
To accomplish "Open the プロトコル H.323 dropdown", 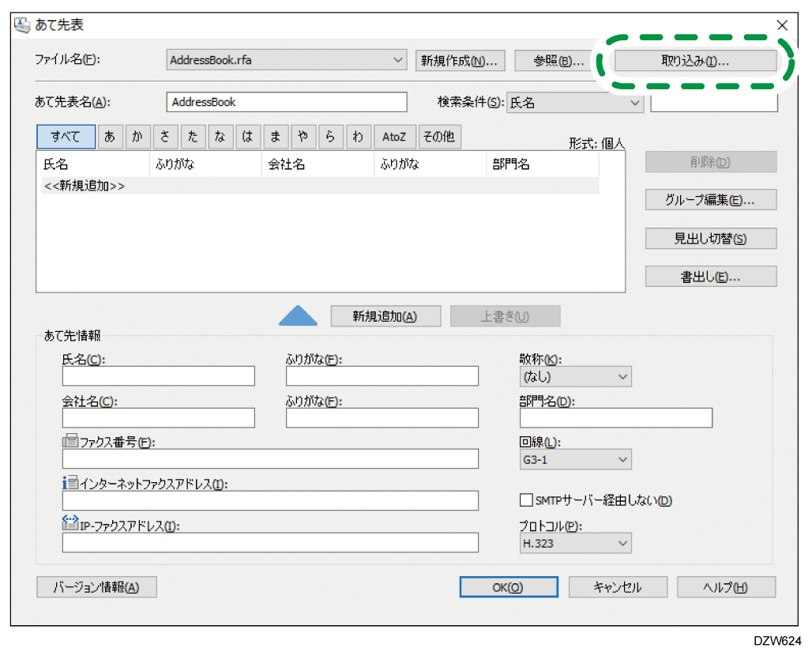I will [x=622, y=543].
